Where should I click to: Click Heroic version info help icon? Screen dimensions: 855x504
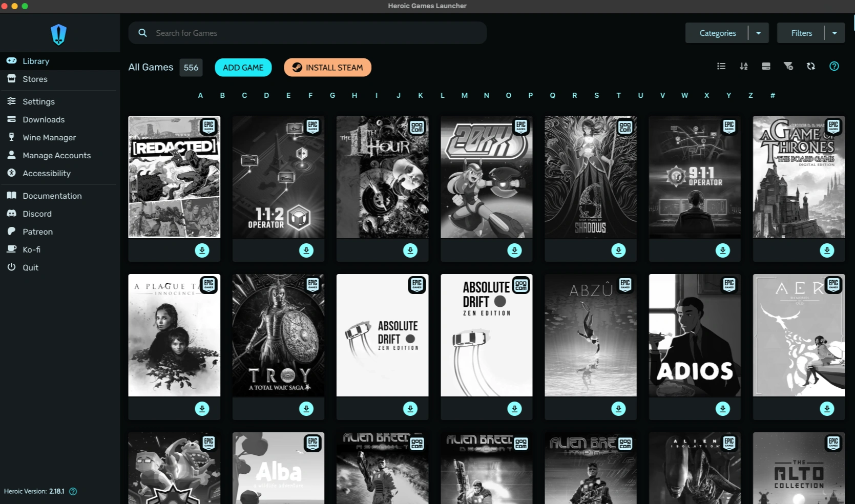pos(73,491)
